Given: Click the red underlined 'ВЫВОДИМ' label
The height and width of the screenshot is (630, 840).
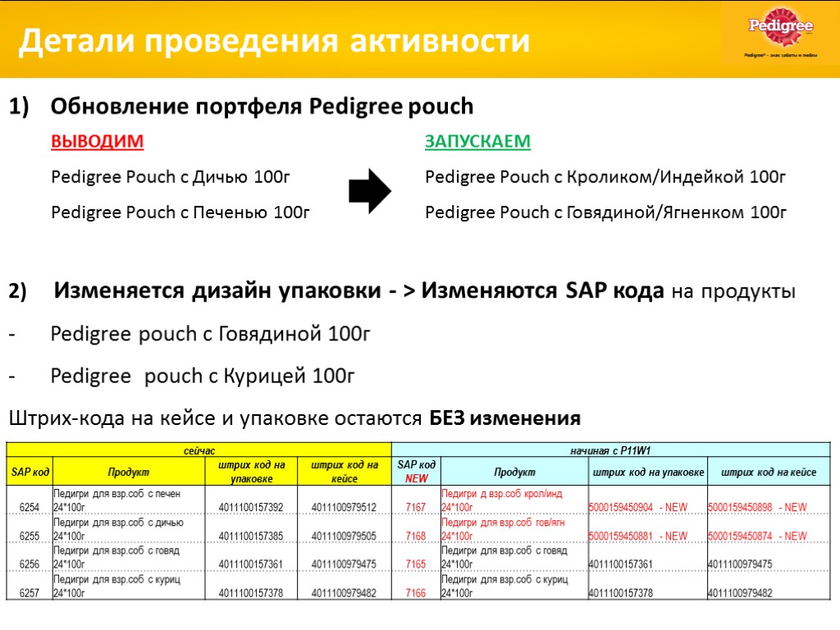Looking at the screenshot, I should click(x=98, y=141).
